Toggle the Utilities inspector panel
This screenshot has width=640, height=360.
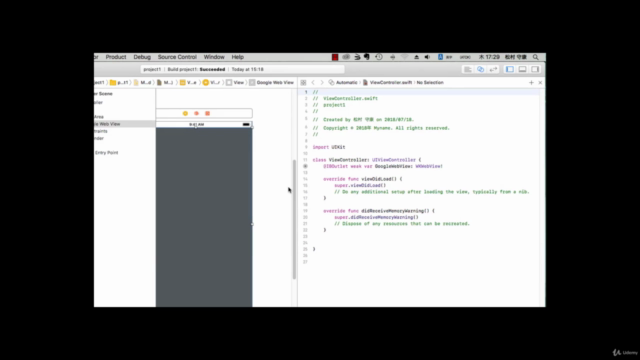[x=535, y=69]
